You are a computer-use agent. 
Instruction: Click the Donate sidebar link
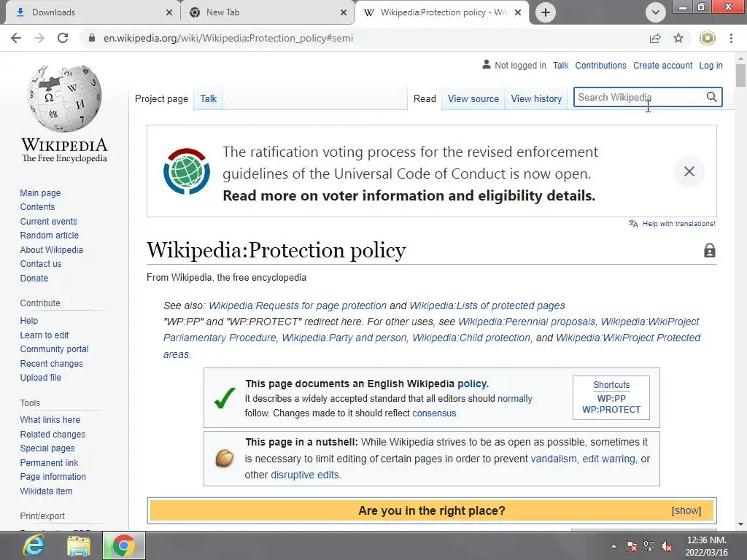[34, 278]
